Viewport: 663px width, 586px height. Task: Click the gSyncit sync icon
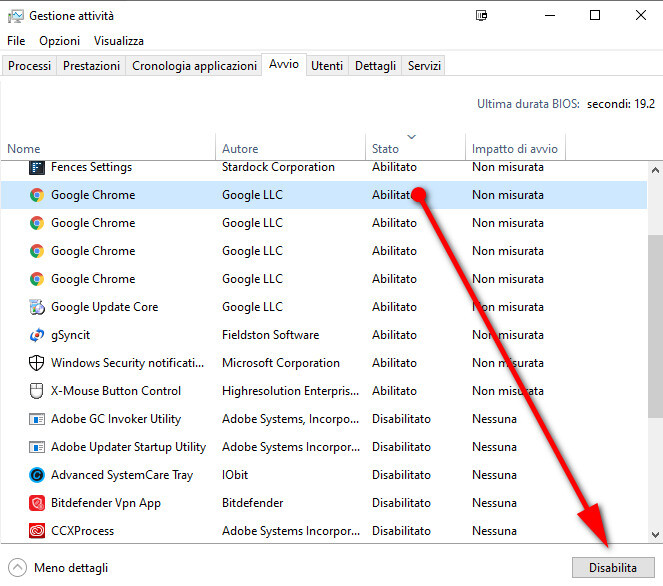tap(36, 335)
